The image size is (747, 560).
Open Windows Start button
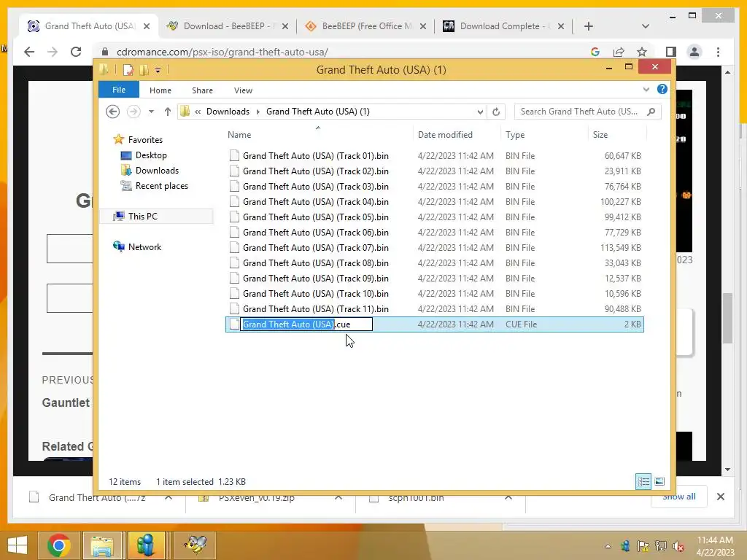tap(18, 545)
